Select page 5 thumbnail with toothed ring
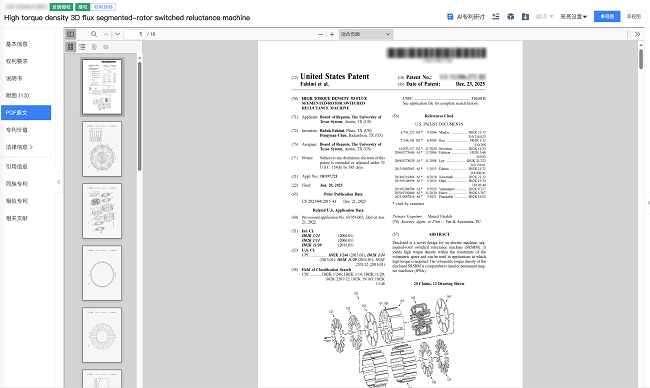 click(102, 335)
